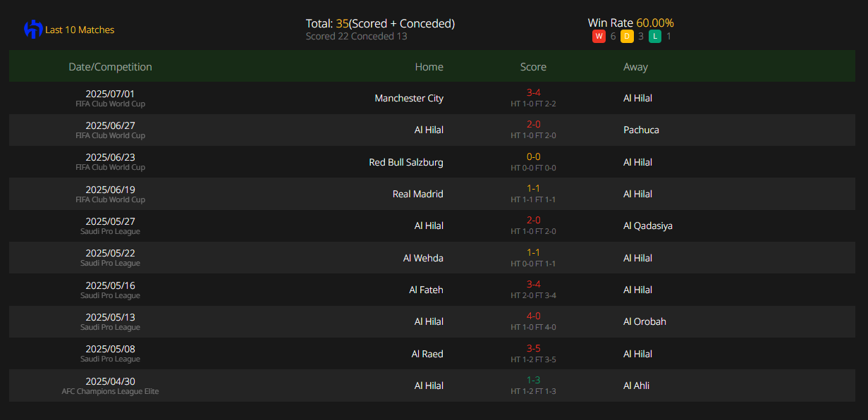
Task: Click the green L losses badge
Action: [655, 36]
